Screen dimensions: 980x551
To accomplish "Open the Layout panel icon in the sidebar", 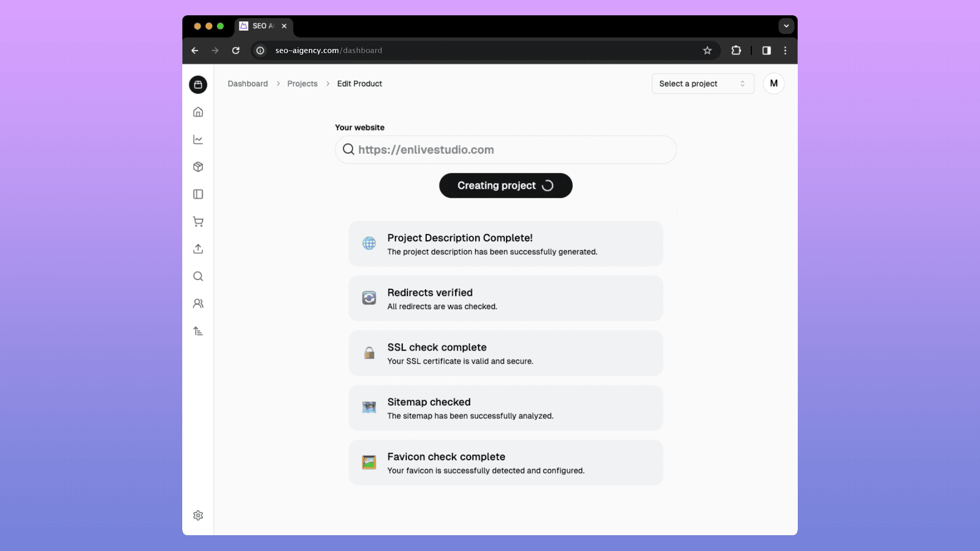I will (198, 194).
